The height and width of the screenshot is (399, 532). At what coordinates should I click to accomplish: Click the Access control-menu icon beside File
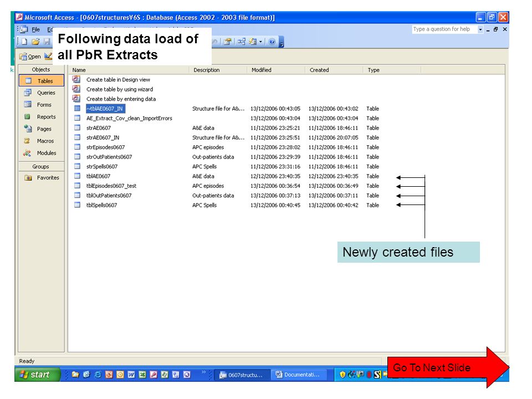click(24, 29)
